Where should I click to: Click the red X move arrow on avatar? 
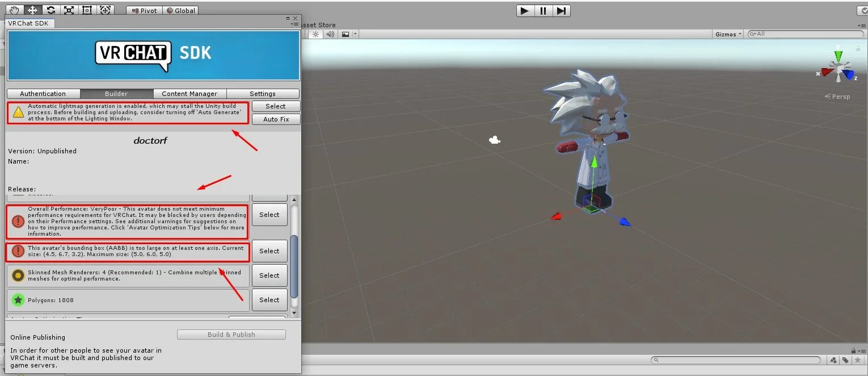tap(557, 216)
